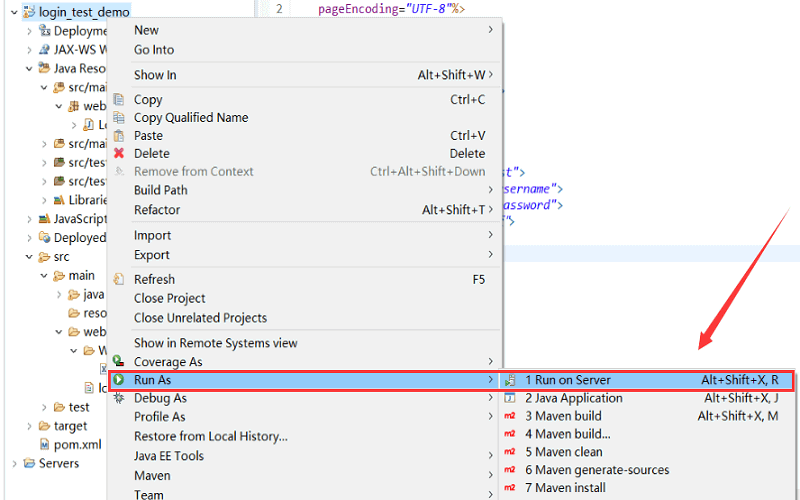This screenshot has height=500, width=800.
Task: Choose Go Into from context menu
Action: (x=305, y=49)
